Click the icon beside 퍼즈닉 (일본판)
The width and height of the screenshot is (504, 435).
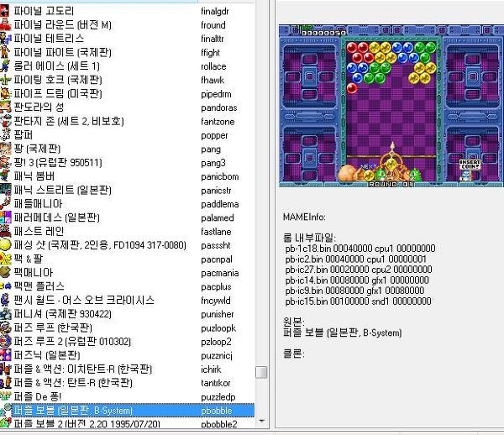[5, 355]
